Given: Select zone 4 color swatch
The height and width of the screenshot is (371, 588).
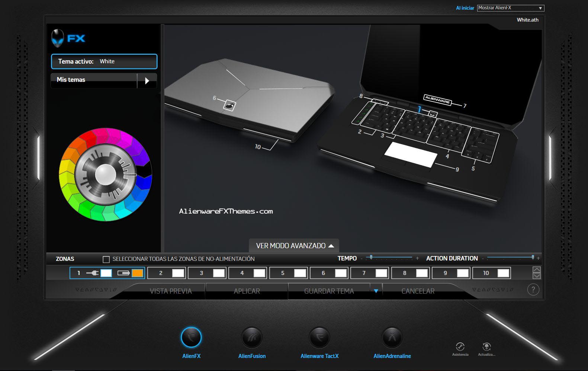Looking at the screenshot, I should (x=259, y=273).
